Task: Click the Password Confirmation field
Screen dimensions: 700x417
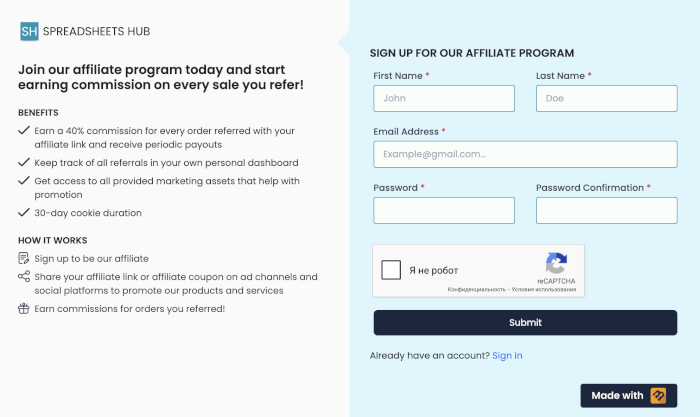Action: (x=606, y=210)
